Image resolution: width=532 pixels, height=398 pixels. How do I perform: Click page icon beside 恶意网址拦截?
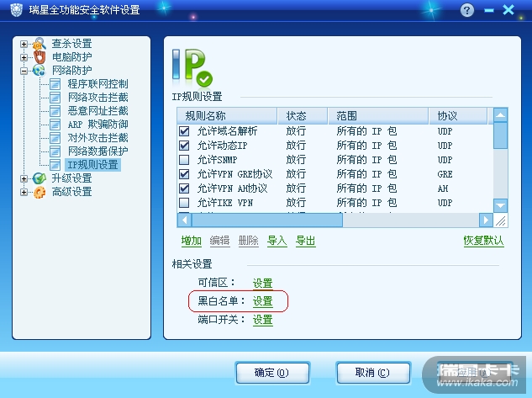55,111
